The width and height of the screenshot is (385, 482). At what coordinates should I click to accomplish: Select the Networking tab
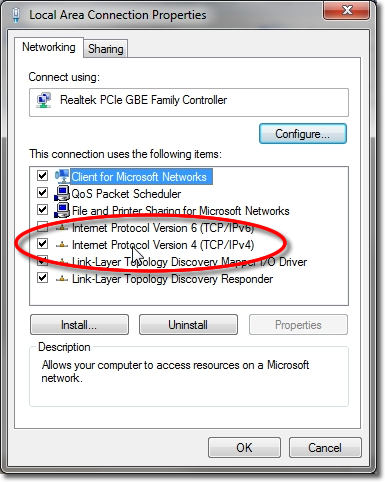tap(49, 47)
